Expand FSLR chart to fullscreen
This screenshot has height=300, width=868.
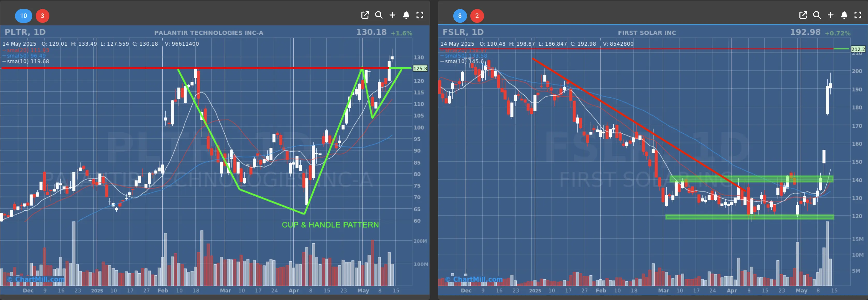pyautogui.click(x=858, y=15)
